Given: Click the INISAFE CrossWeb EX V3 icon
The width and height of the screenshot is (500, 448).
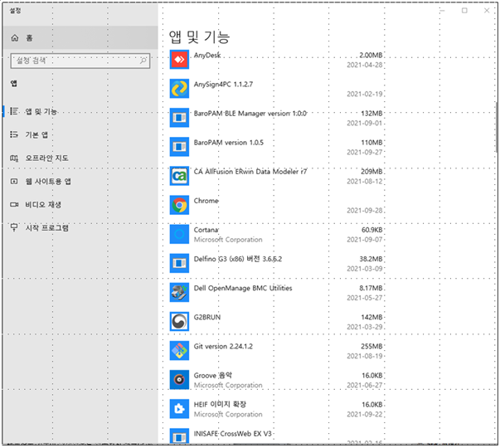Looking at the screenshot, I should [x=179, y=436].
